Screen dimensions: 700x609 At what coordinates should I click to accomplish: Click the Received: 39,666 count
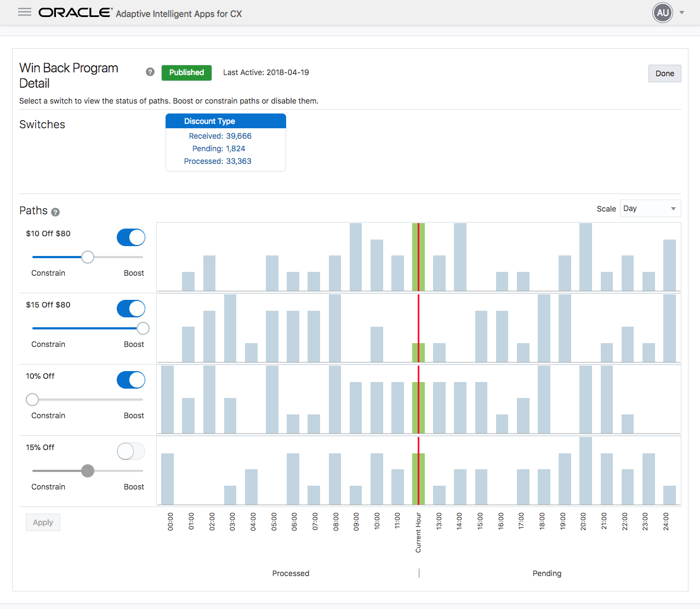click(x=220, y=136)
